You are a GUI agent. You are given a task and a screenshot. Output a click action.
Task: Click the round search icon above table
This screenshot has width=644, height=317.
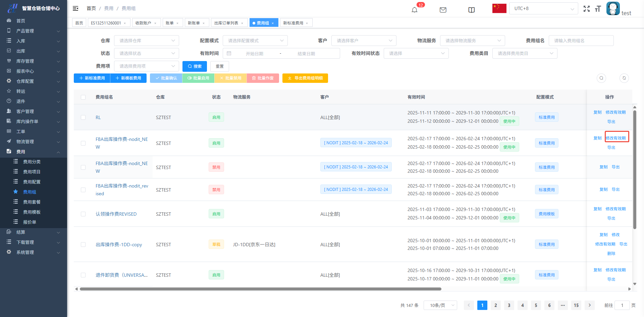(x=601, y=78)
